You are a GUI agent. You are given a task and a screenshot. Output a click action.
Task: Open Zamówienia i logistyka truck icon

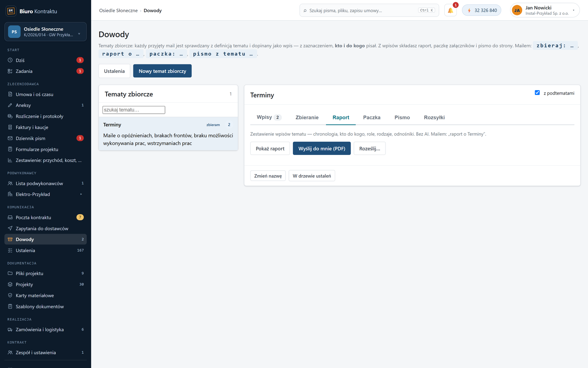(10, 330)
